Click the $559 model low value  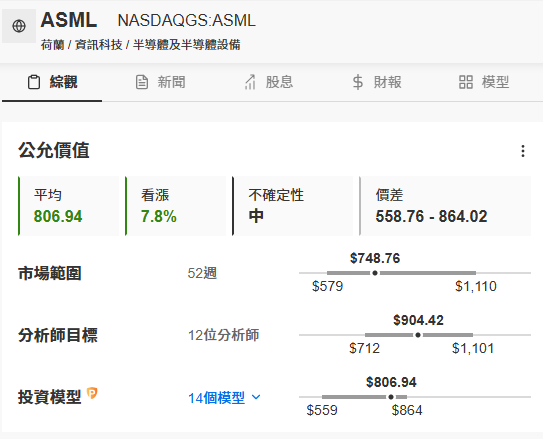click(x=322, y=410)
